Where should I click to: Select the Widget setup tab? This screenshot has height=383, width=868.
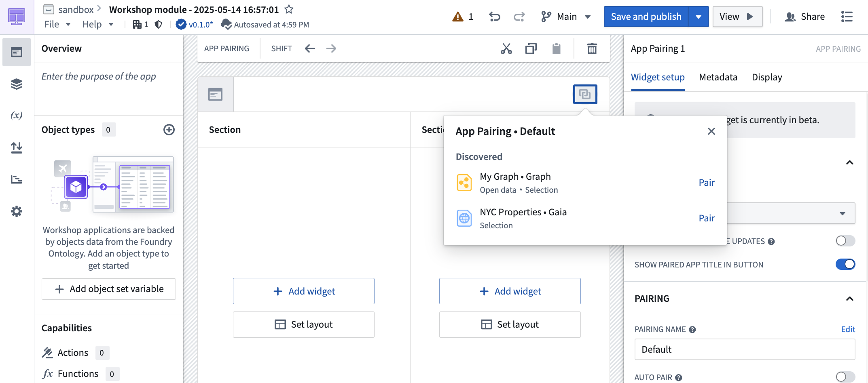(658, 77)
